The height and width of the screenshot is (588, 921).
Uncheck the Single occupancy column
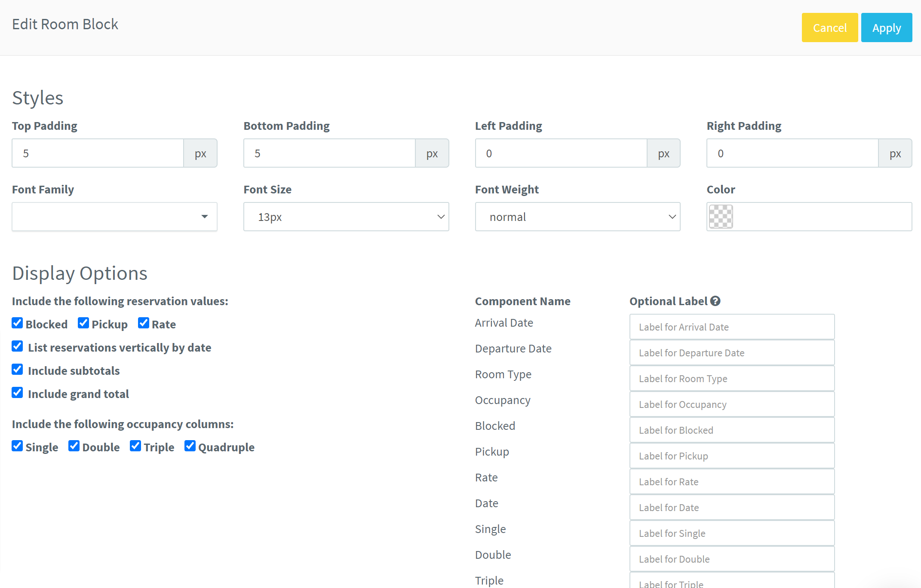coord(17,446)
